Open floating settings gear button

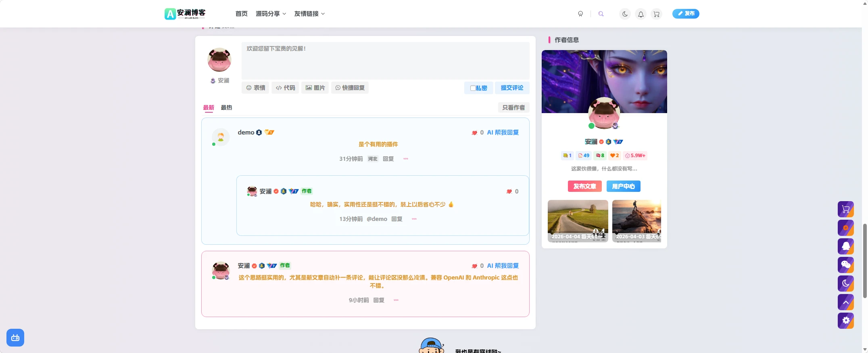pyautogui.click(x=846, y=321)
